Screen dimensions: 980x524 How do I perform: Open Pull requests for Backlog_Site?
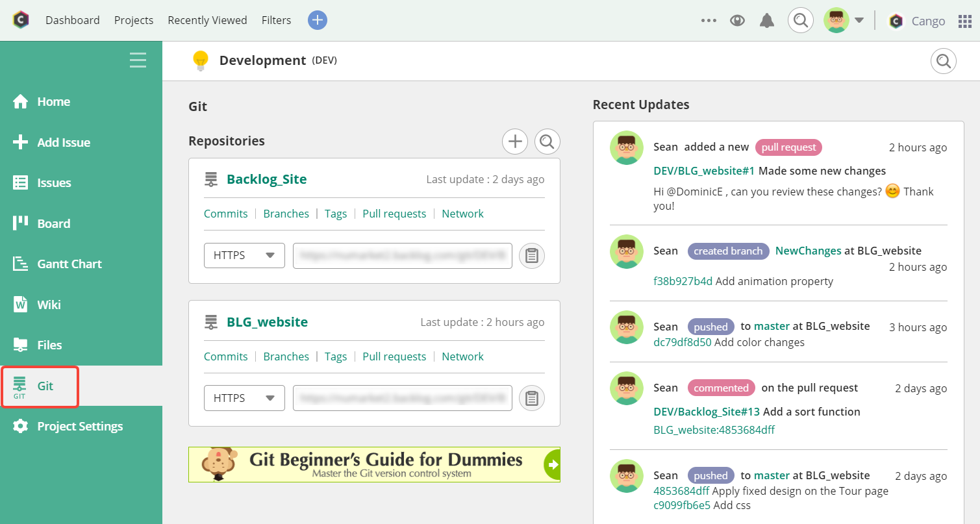click(x=394, y=214)
